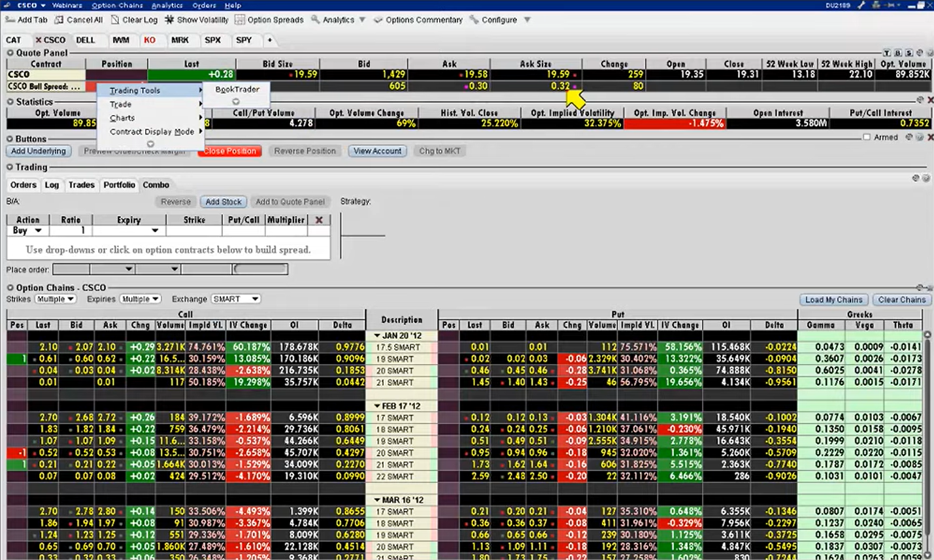
Task: Switch to the KO ticker tab
Action: pos(150,40)
